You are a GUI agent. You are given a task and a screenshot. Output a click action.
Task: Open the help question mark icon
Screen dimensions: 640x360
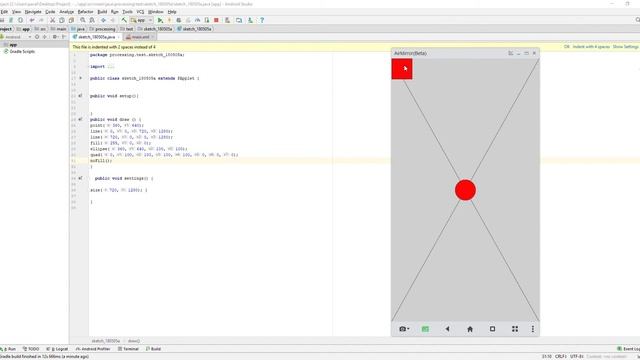(x=262, y=20)
